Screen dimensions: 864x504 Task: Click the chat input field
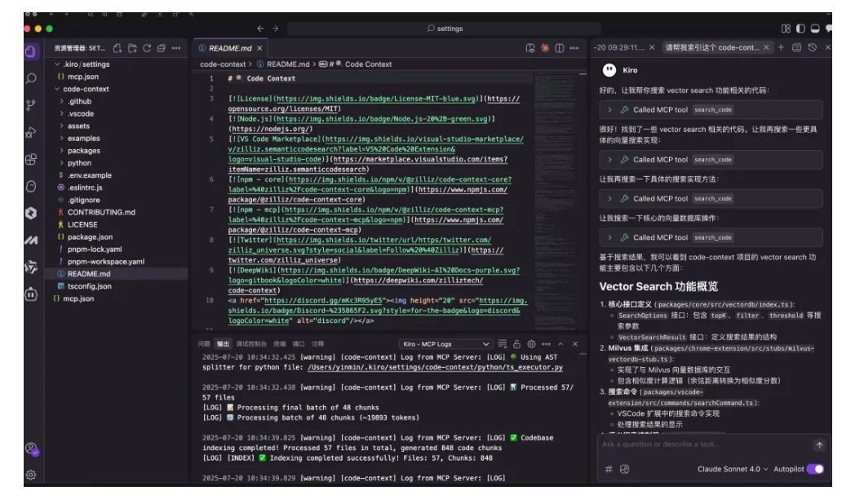coord(705,444)
